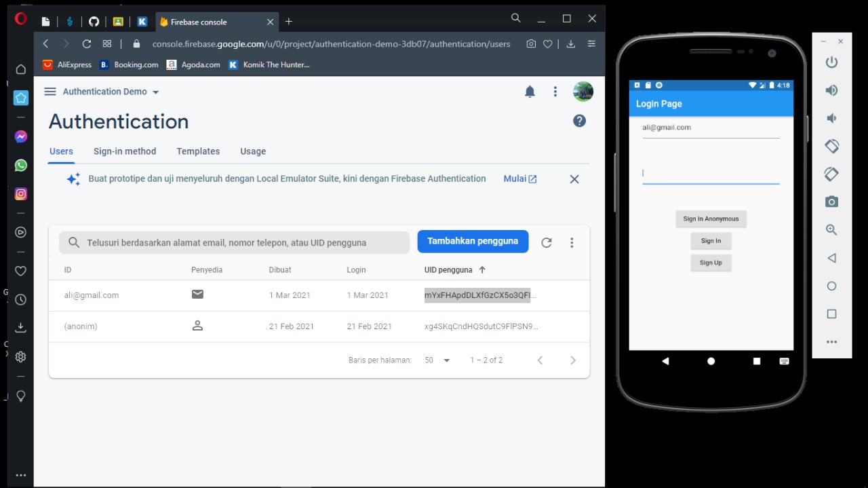Screen dimensions: 868x488
Task: Go to previous page of users
Action: tap(540, 360)
